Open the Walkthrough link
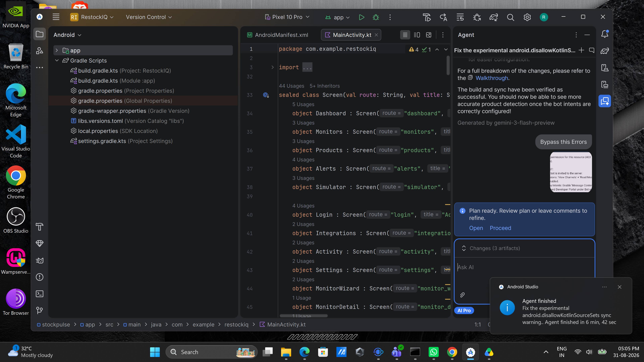The height and width of the screenshot is (362, 644). click(x=492, y=78)
